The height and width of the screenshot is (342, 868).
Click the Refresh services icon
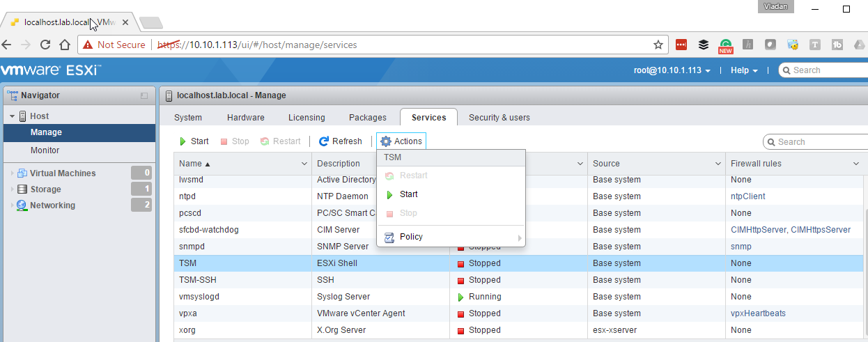(x=324, y=141)
